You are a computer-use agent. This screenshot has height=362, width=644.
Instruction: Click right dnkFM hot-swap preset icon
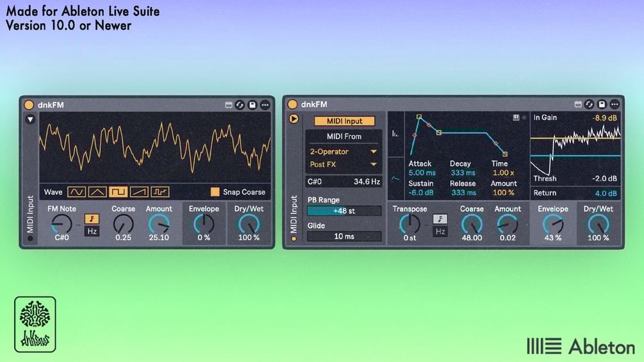point(589,104)
